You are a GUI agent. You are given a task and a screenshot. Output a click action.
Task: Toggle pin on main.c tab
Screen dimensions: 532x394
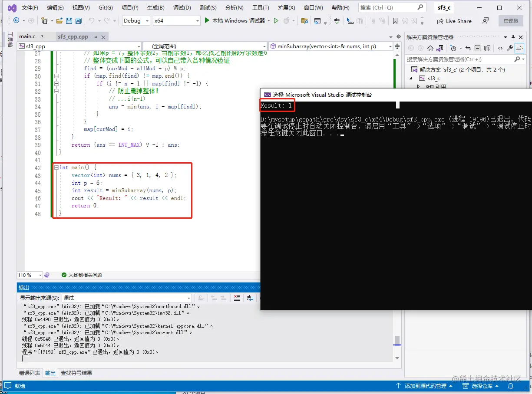point(41,37)
